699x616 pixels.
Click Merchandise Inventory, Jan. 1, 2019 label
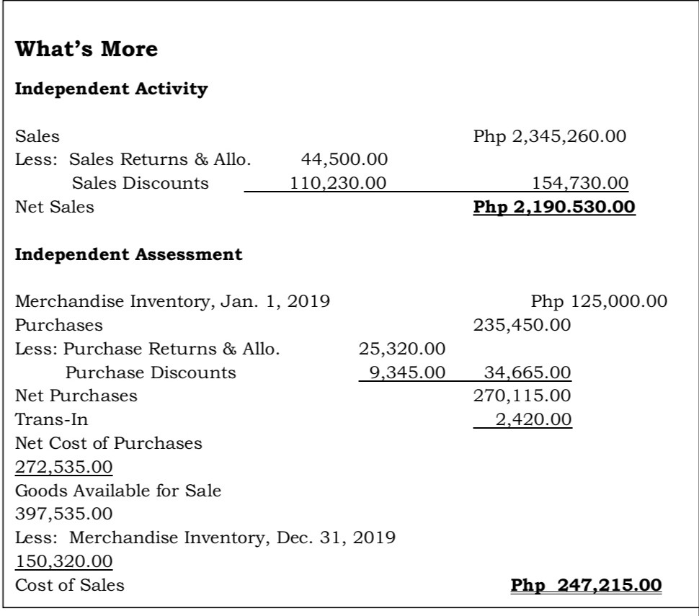(172, 301)
